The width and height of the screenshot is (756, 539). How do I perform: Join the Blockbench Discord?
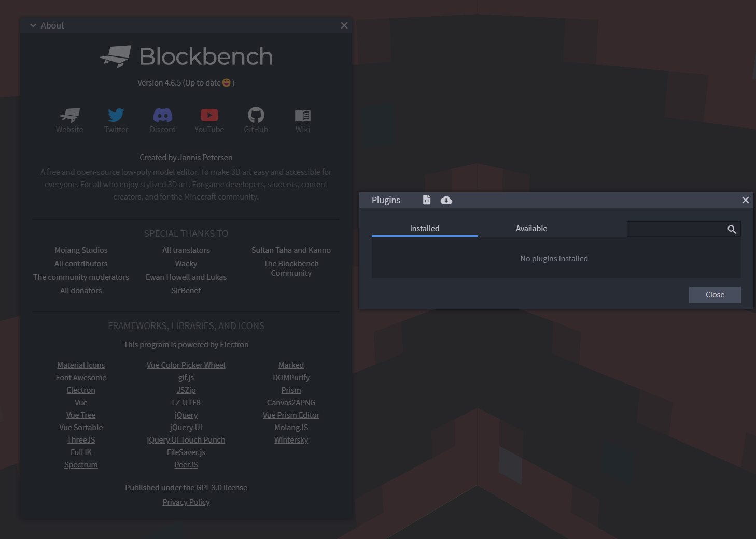(162, 120)
